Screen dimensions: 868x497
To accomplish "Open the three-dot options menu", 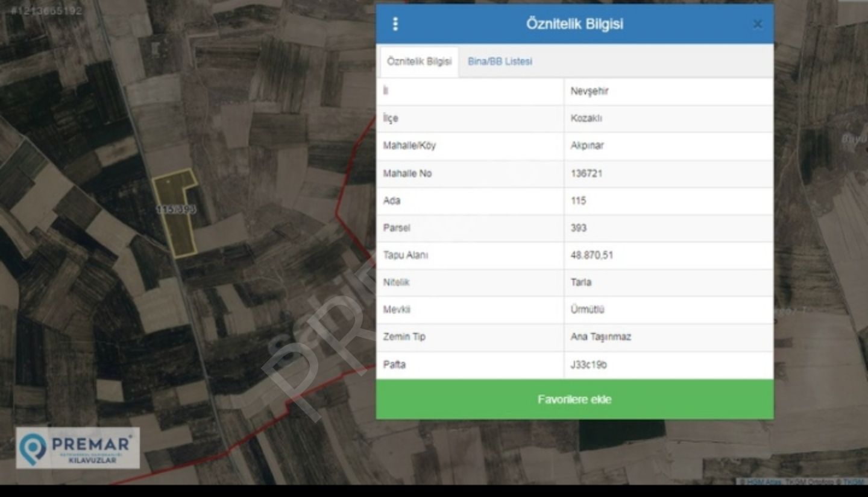I will coord(395,24).
